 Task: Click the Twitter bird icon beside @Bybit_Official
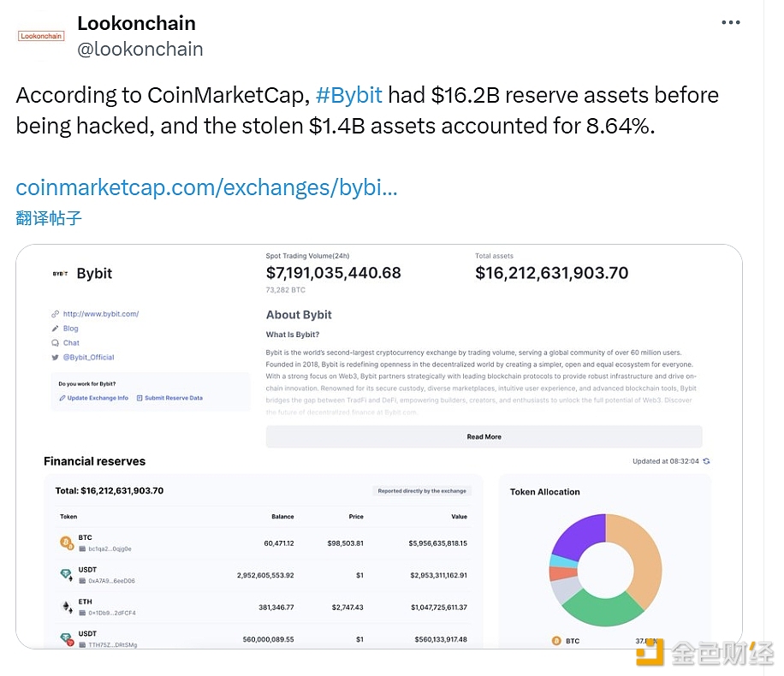click(55, 357)
